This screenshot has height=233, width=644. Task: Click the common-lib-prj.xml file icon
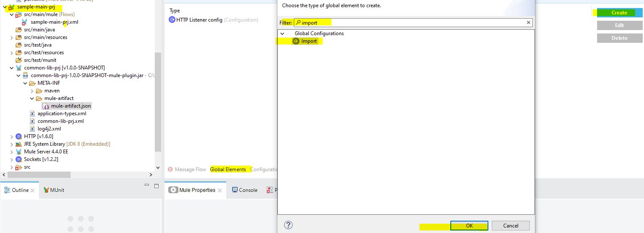coord(33,121)
